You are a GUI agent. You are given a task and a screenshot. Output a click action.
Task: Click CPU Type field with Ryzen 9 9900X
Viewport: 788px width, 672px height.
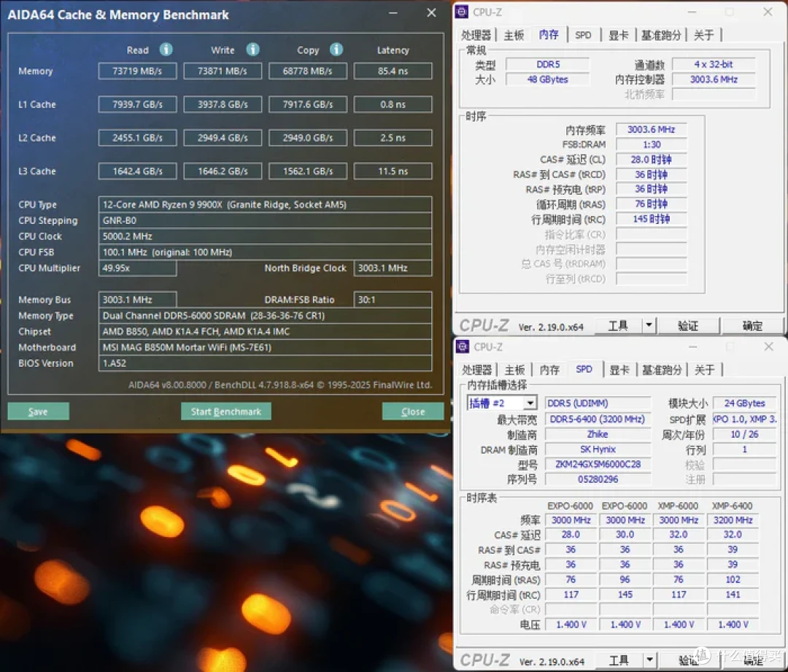[x=265, y=204]
